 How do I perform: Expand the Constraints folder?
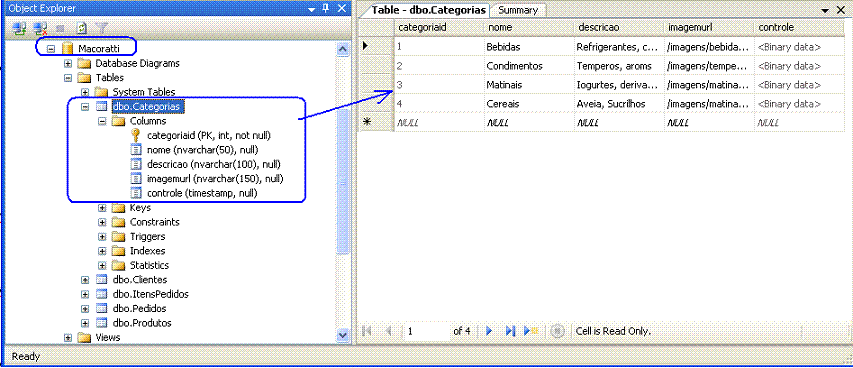(102, 222)
